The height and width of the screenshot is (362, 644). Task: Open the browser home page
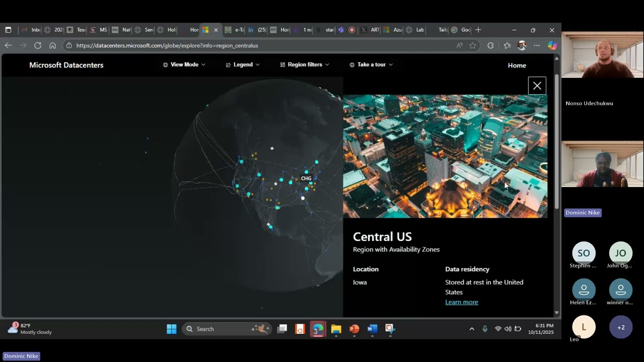52,45
